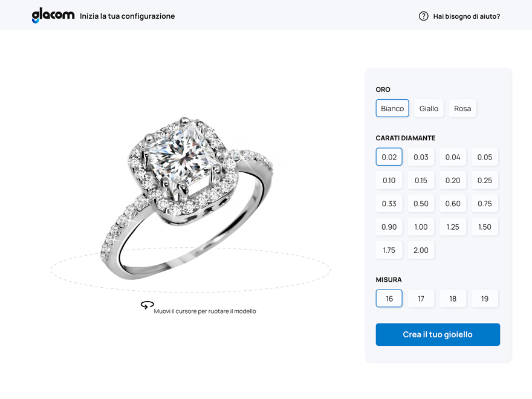The image size is (532, 399).
Task: Choose the 2.00 carat option
Action: 421,250
